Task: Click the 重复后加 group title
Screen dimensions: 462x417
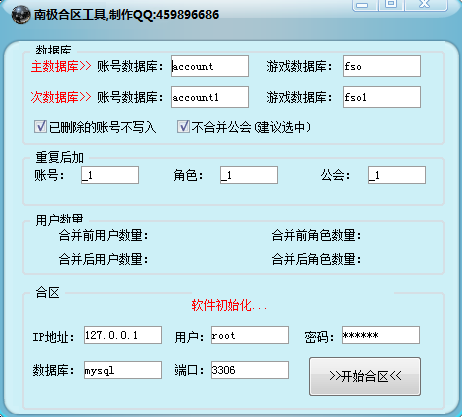Action: 60,157
